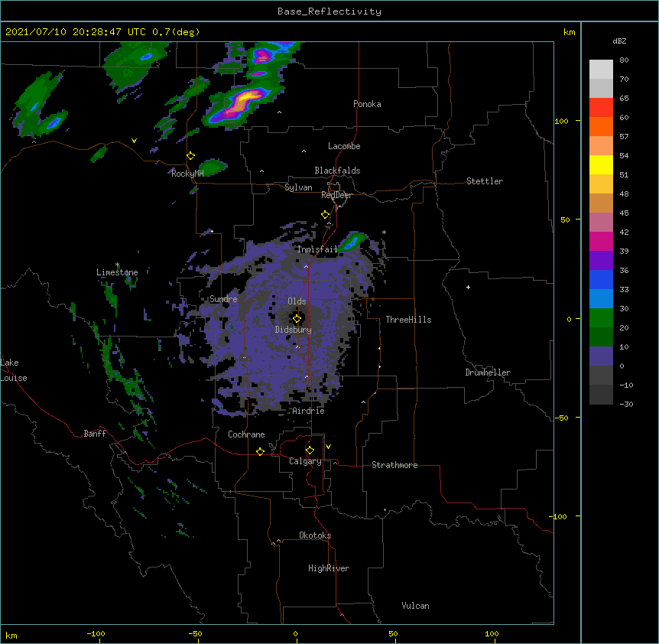Click the yellow diamond marker south of RedDeer

(326, 215)
